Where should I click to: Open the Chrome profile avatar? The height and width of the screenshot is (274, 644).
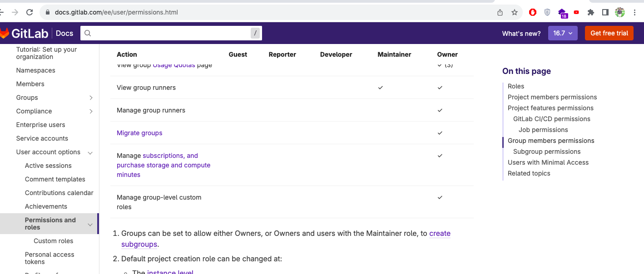point(620,12)
